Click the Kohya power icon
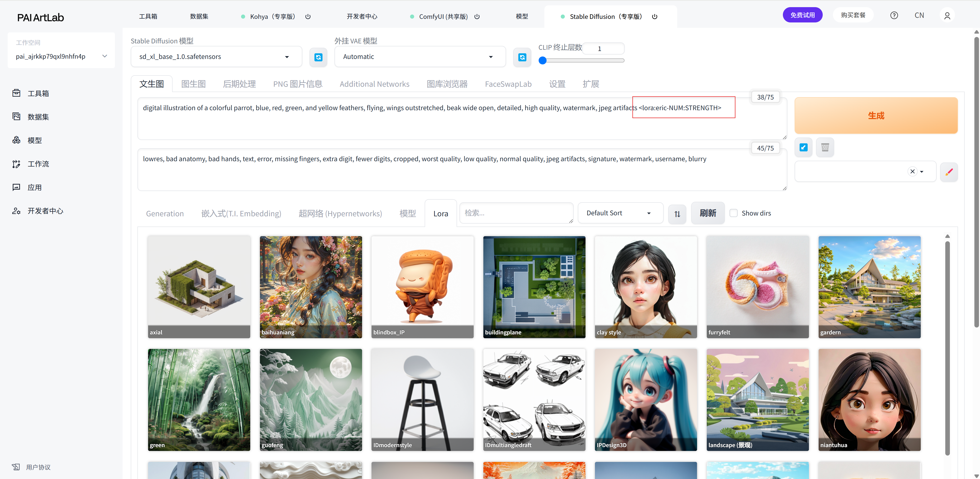The image size is (980, 479). coord(308,16)
